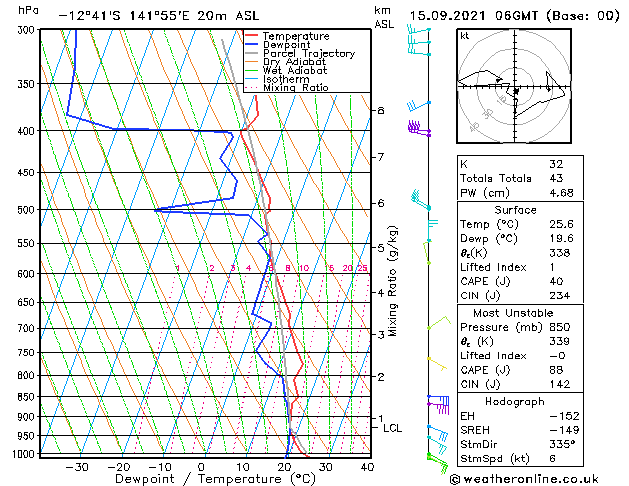The width and height of the screenshot is (629, 486).
Task: Click the PW (cm) value 4.68
Action: click(x=561, y=193)
